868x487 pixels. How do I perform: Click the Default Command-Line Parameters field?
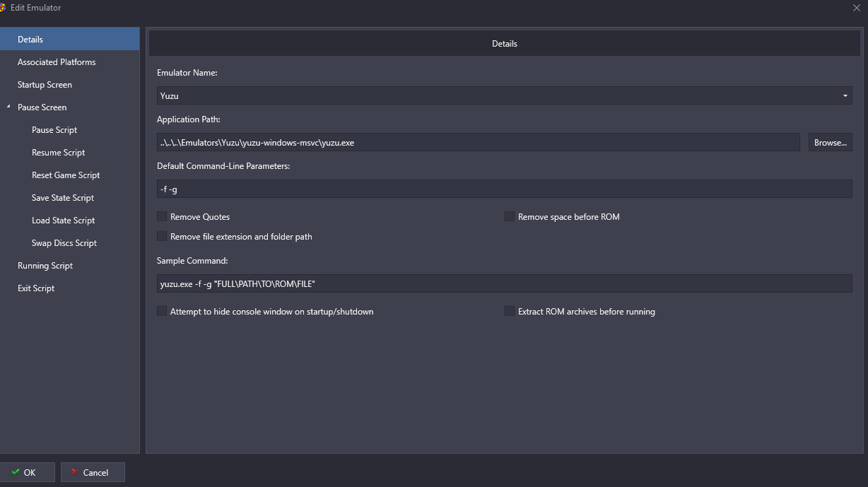(x=504, y=189)
